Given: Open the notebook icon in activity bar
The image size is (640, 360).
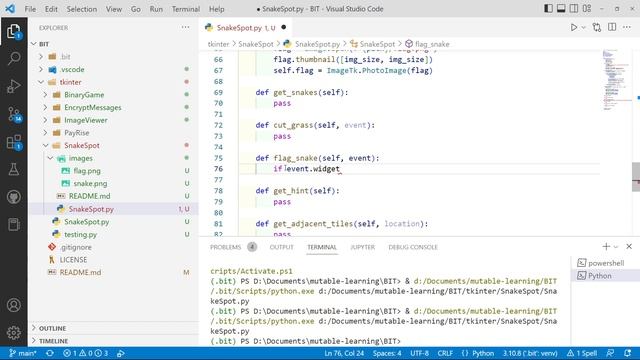Looking at the screenshot, I should click(13, 224).
